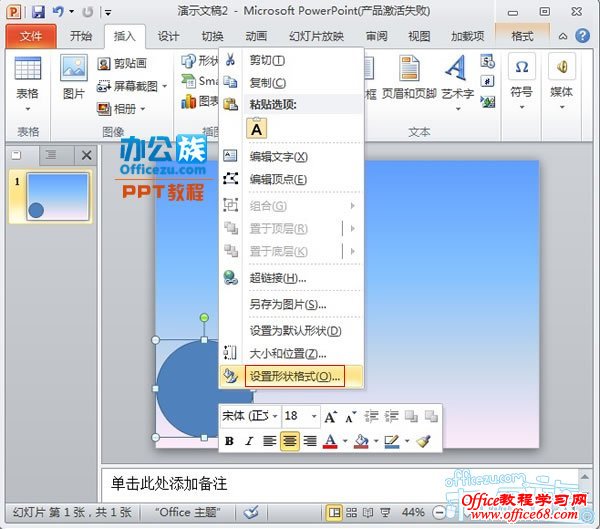
Task: Click the increase font size icon
Action: pyautogui.click(x=332, y=417)
